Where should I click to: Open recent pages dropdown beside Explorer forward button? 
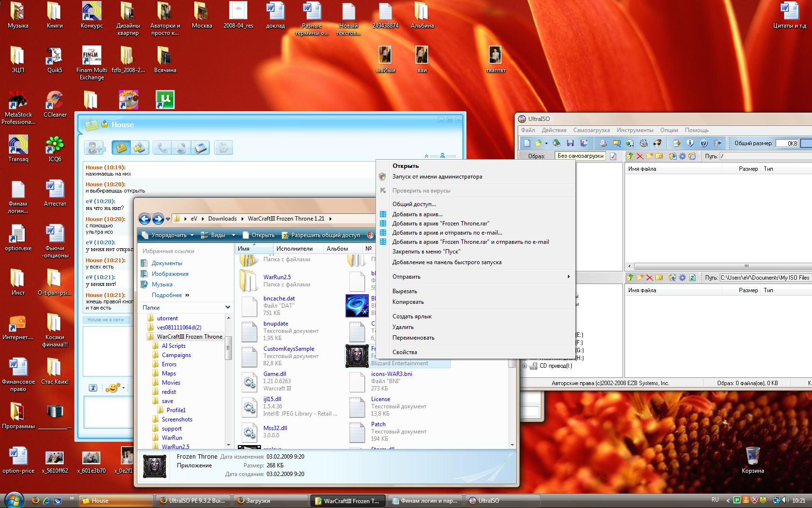tap(168, 219)
